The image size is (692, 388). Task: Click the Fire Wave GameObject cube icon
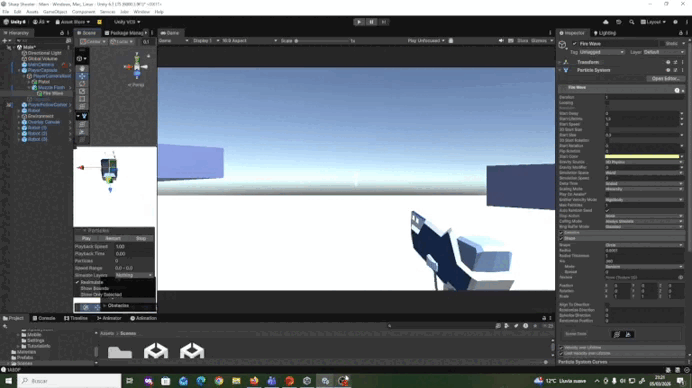coord(562,45)
